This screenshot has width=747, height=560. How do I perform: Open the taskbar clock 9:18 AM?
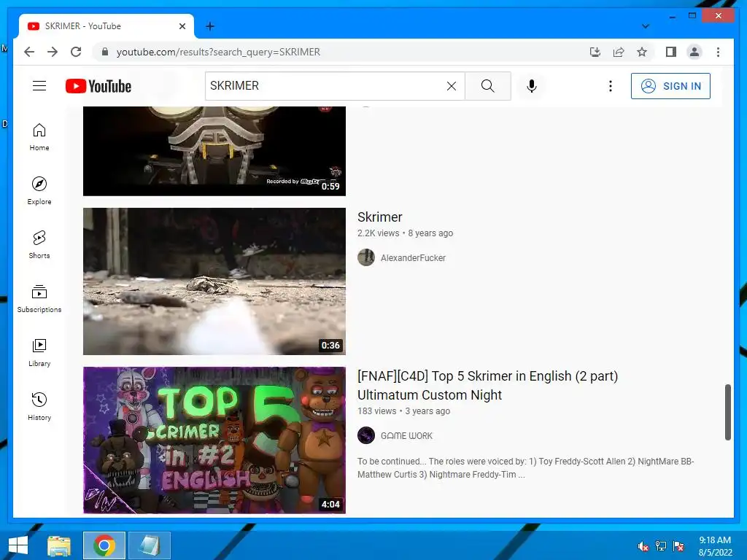(715, 546)
